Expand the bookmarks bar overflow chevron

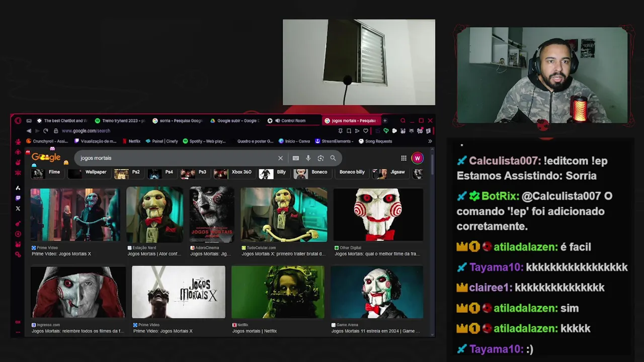430,141
